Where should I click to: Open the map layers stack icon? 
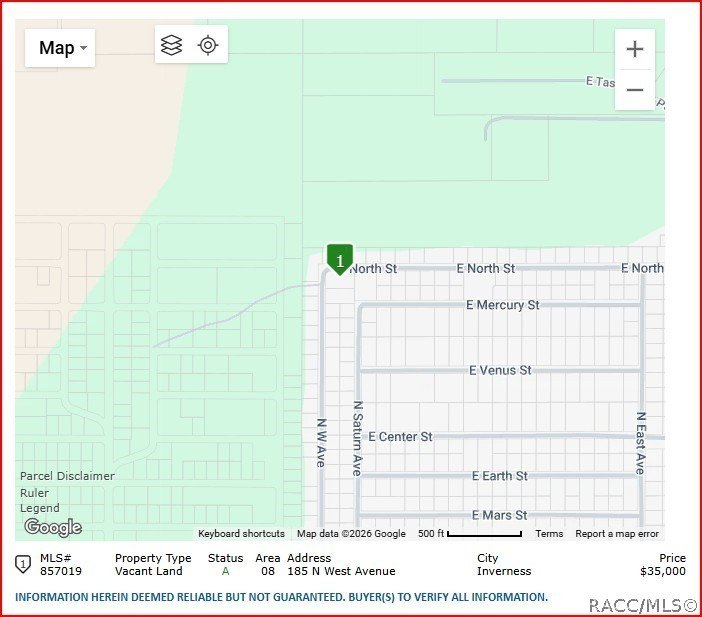coord(171,45)
